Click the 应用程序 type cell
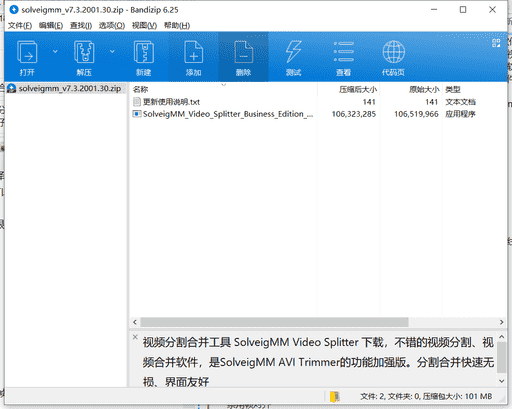 click(460, 114)
